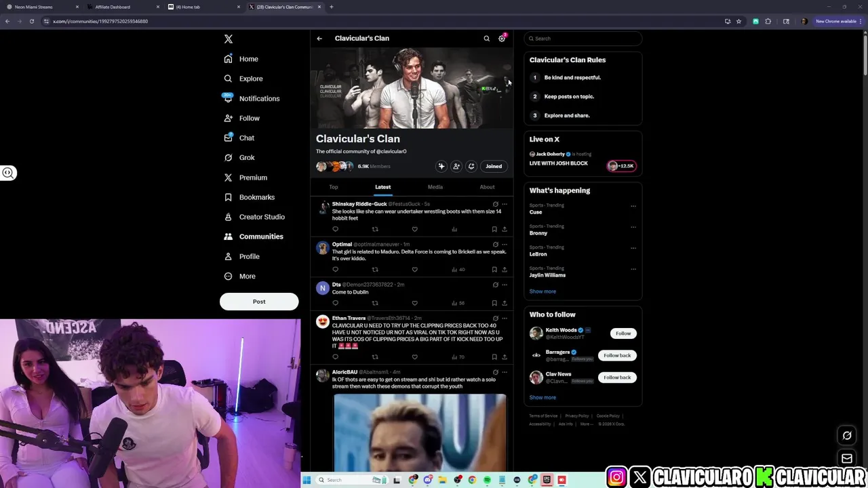Open Notifications in the sidebar

(252, 98)
